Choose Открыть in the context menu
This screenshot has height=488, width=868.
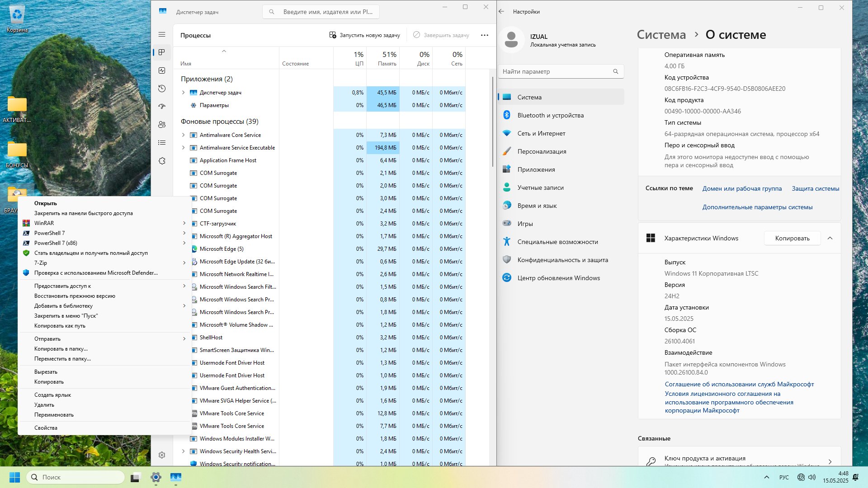[x=104, y=203]
